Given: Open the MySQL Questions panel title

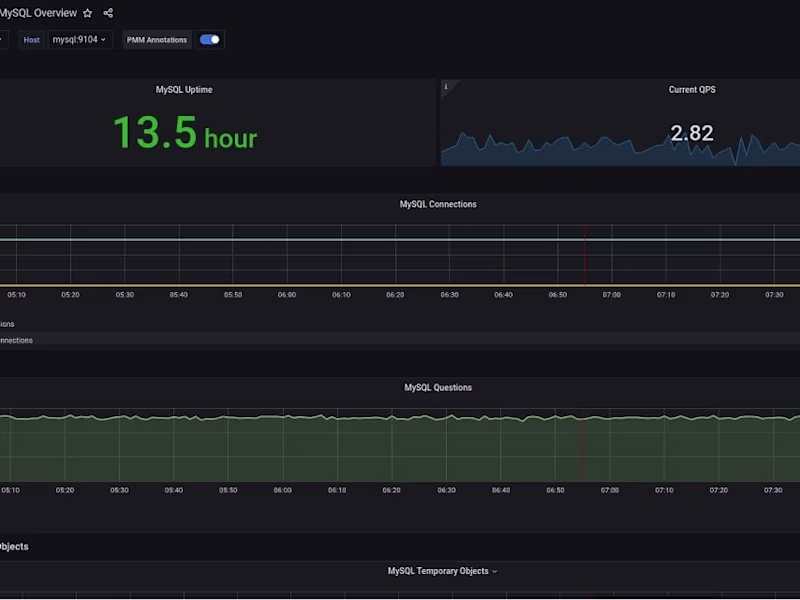Looking at the screenshot, I should coord(438,388).
